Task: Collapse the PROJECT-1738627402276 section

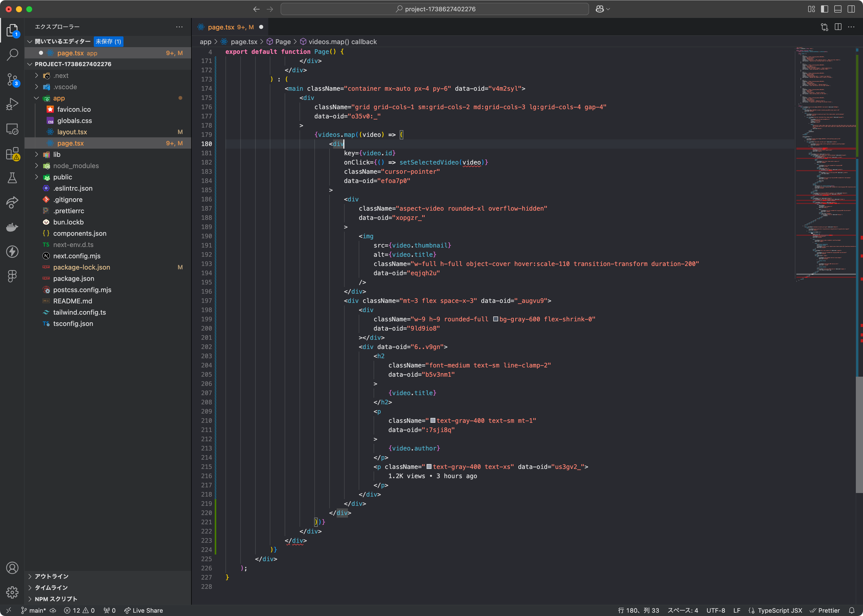Action: tap(29, 64)
